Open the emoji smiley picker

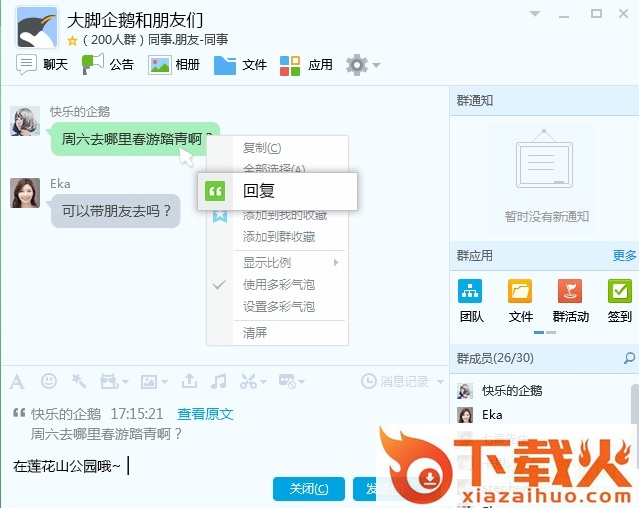[48, 381]
